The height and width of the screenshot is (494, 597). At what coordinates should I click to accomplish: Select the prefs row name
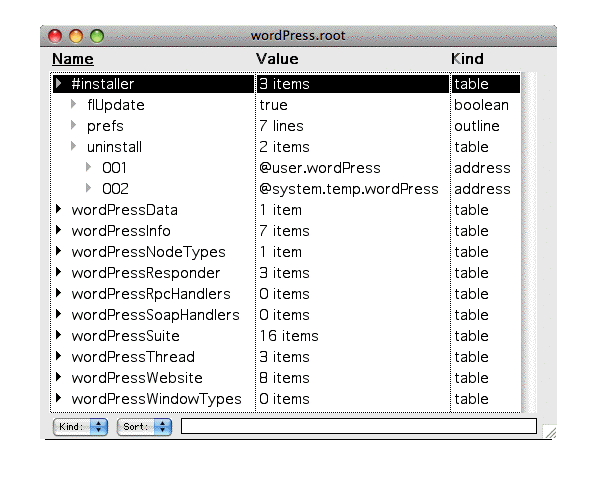click(x=105, y=126)
